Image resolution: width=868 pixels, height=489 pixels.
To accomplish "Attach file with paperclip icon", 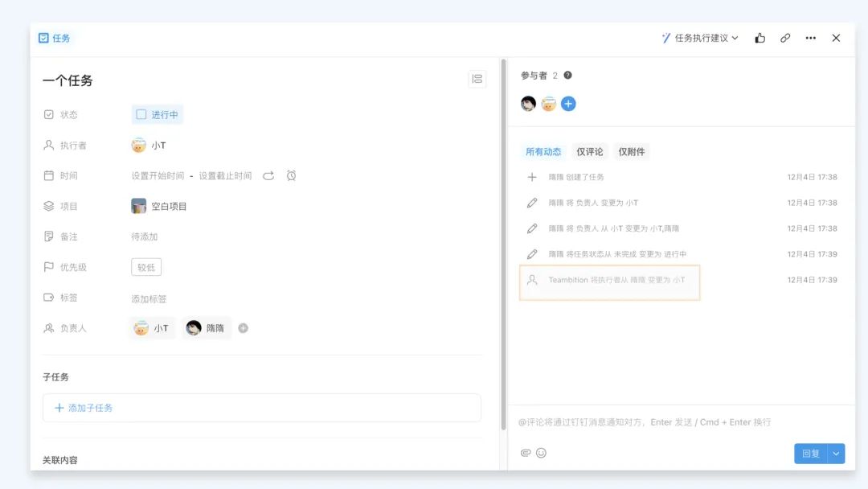I will coord(526,453).
